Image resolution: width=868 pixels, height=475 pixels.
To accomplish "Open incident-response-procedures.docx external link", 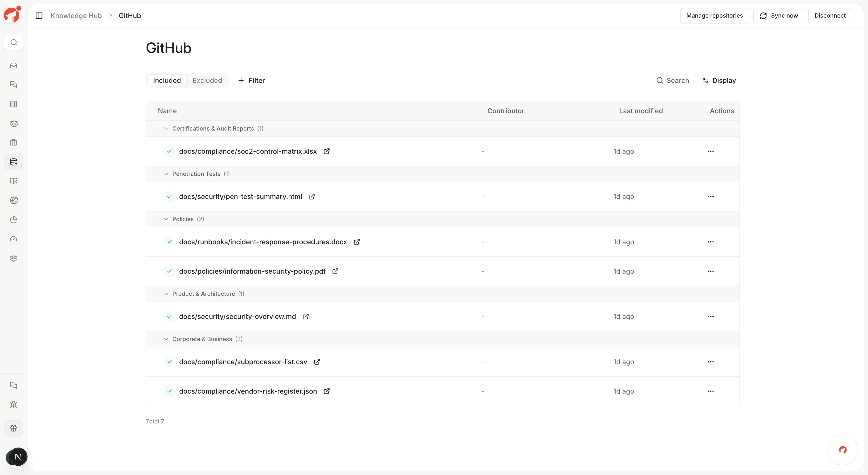I will pos(357,242).
